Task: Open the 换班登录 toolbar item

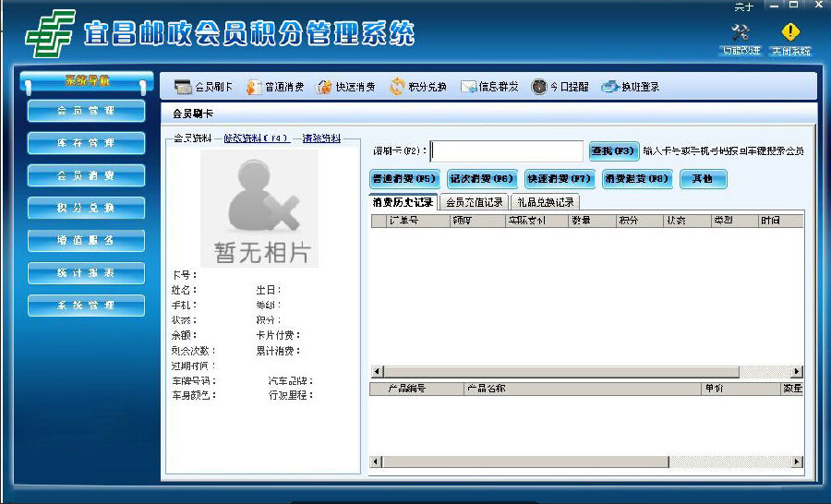Action: 631,87
